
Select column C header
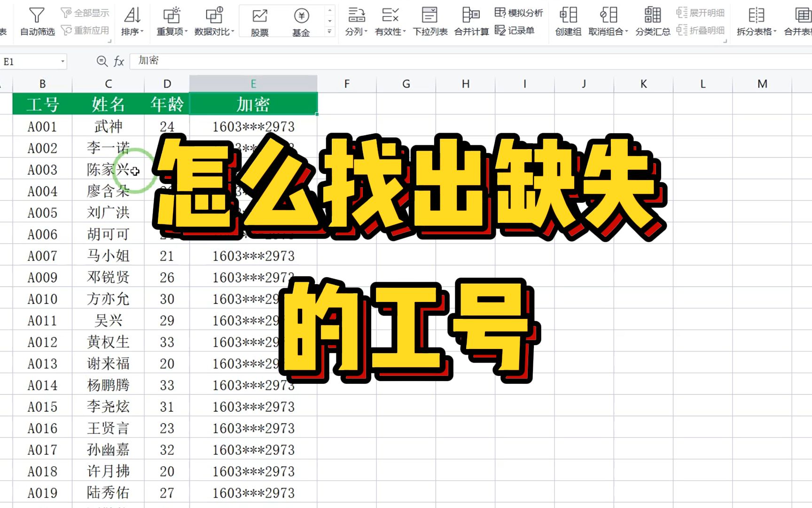pos(108,84)
